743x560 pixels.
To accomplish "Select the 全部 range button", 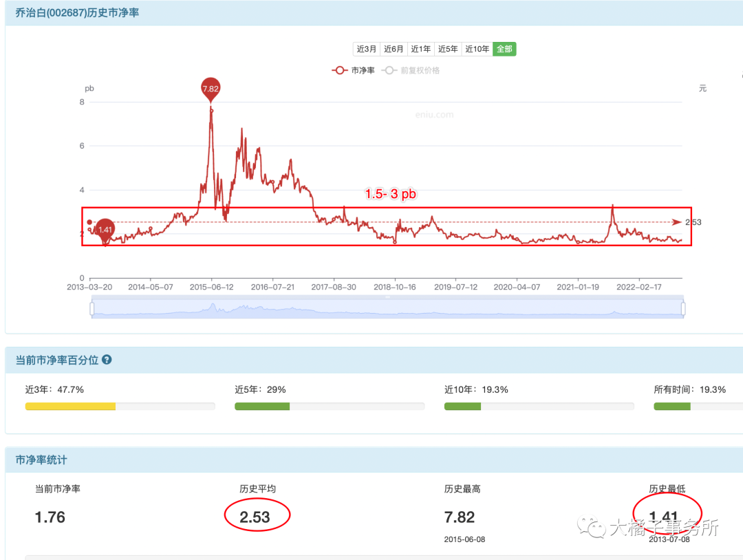I will click(504, 49).
